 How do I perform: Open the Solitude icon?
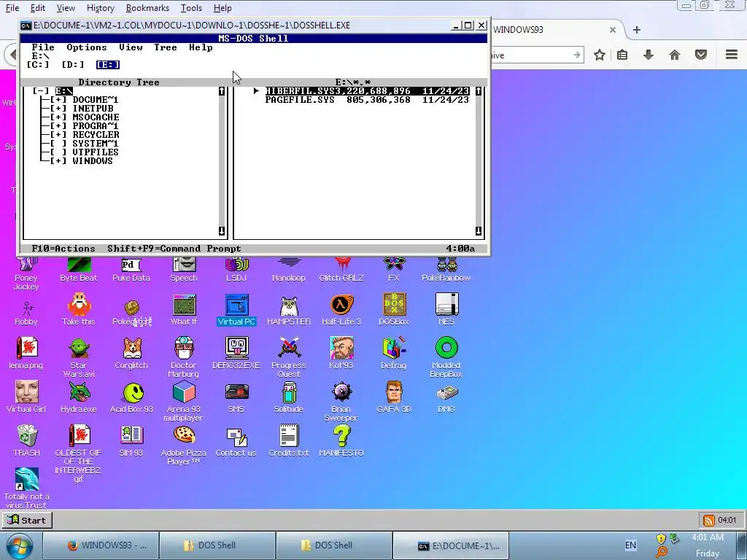click(289, 397)
